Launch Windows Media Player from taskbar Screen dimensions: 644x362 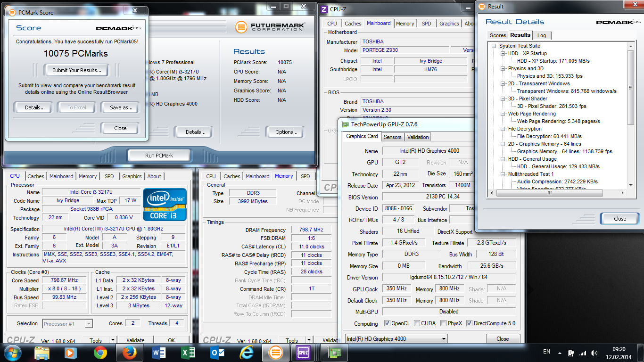click(x=70, y=352)
